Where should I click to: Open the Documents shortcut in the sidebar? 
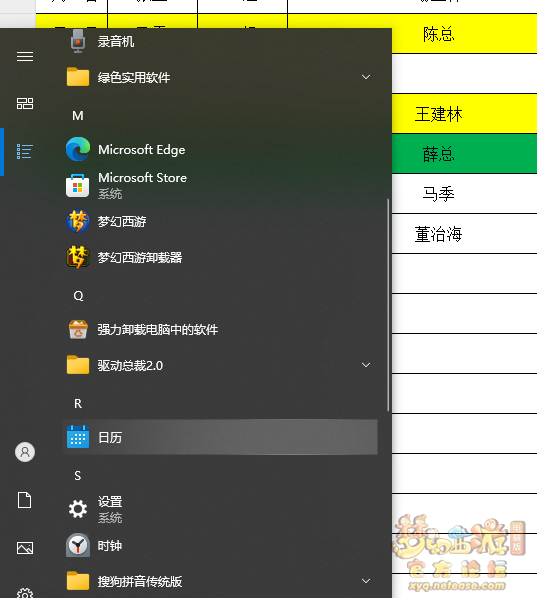click(25, 500)
